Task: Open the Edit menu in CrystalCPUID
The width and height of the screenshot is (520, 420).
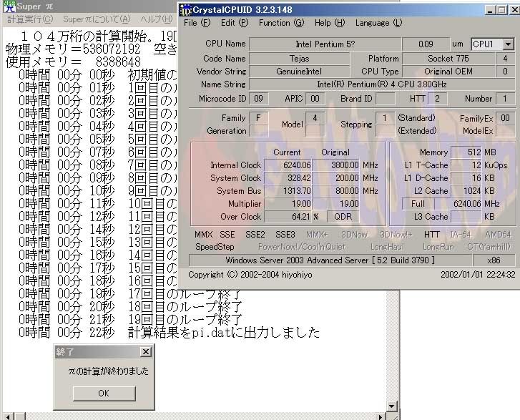Action: pos(235,23)
